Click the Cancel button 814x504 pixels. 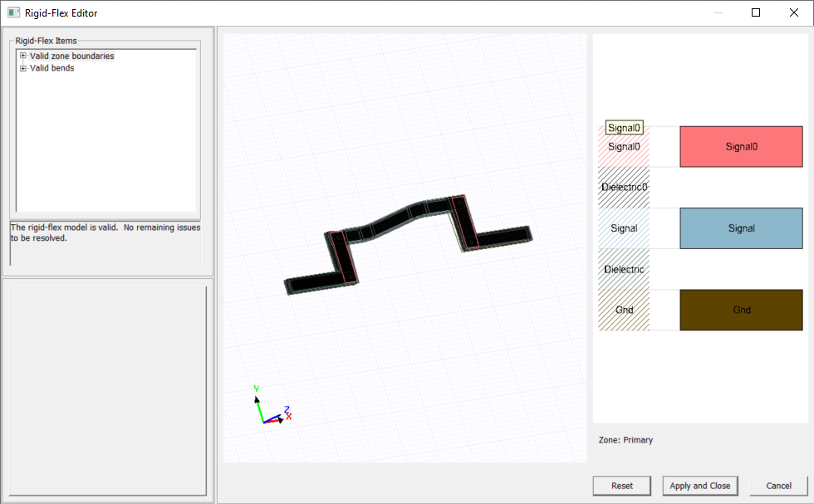click(777, 486)
